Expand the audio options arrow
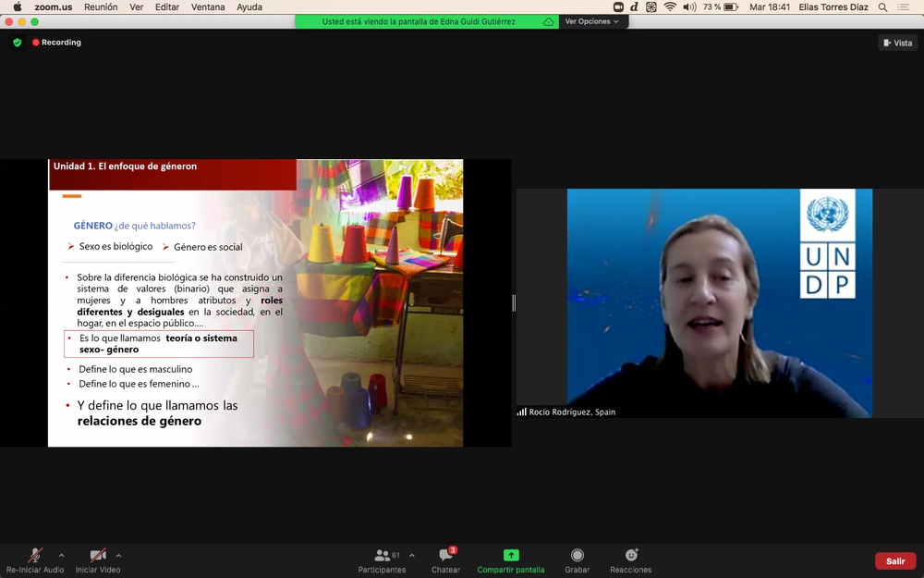The image size is (924, 578). coord(62,556)
